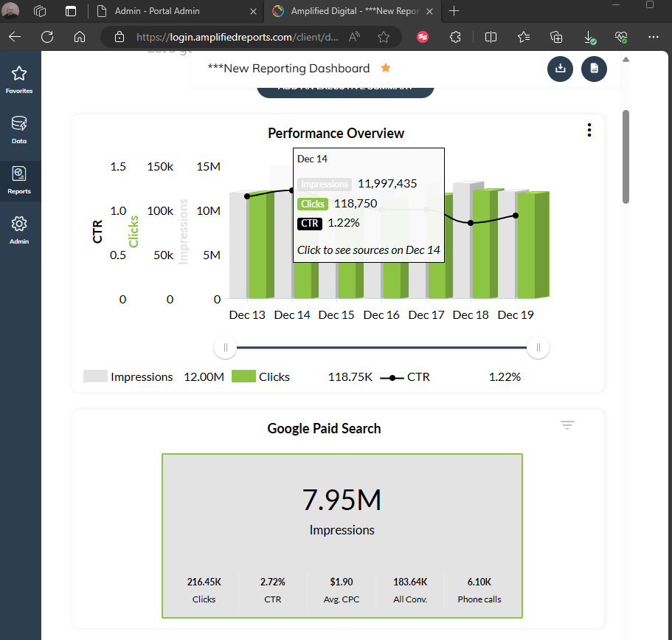Open Performance Overview three-dot options menu

(589, 131)
